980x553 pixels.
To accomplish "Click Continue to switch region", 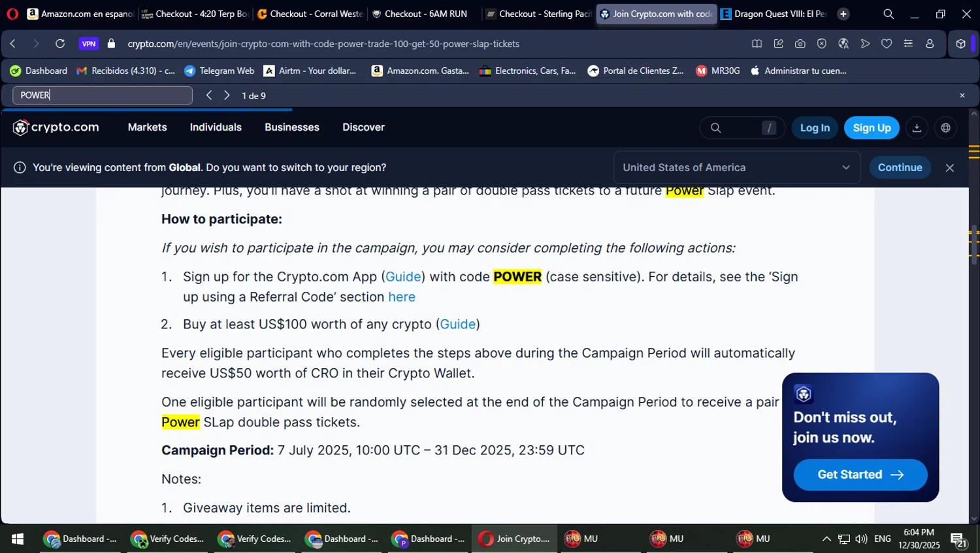I will coord(900,168).
